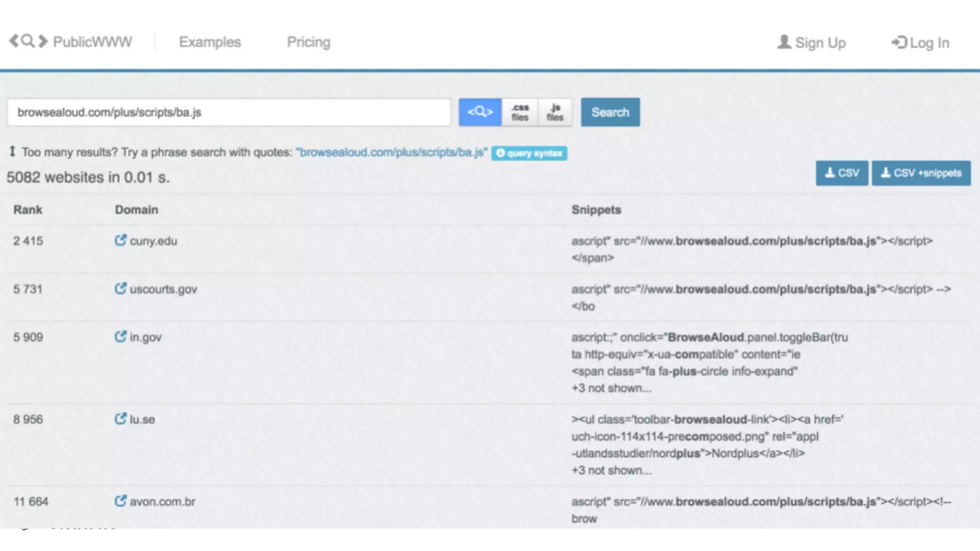Screen dimensions: 980x551
Task: Click the Sign Up user icon
Action: click(784, 42)
